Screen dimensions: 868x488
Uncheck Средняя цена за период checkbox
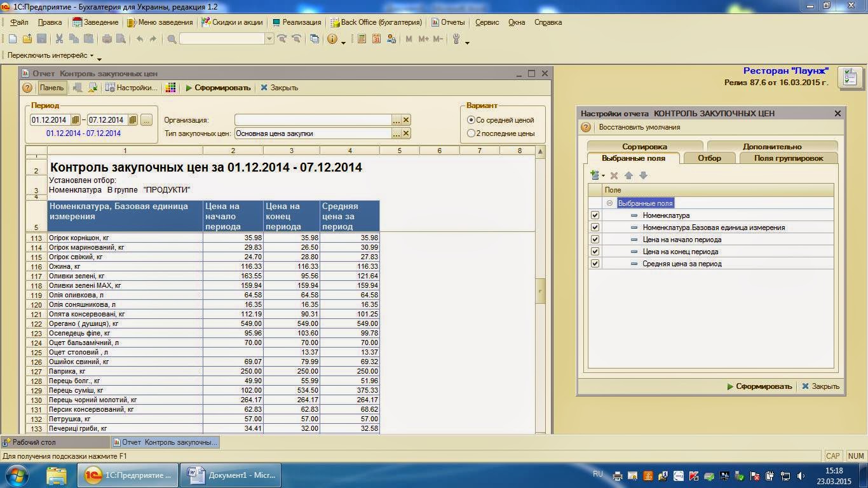[x=595, y=264]
